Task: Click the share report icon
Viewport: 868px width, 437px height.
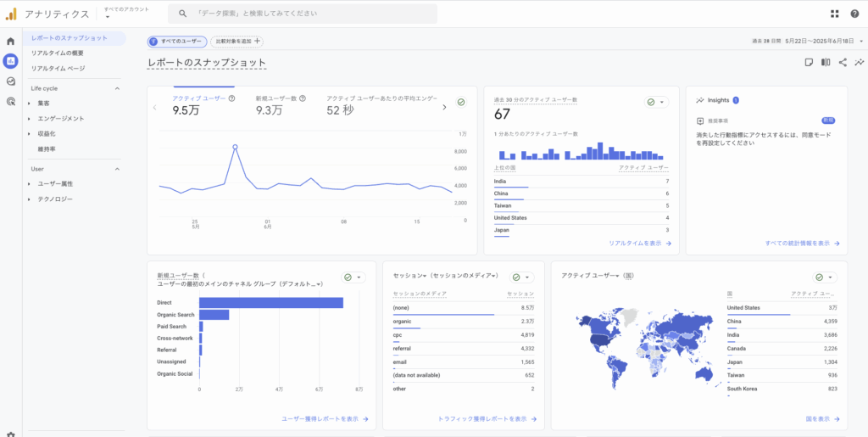Action: (843, 62)
